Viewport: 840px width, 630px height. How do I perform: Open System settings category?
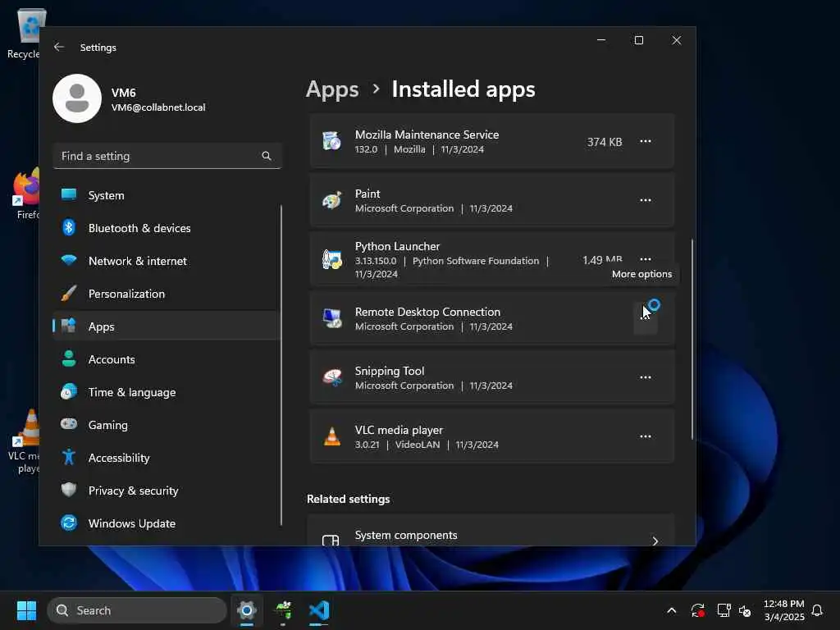coord(167,195)
